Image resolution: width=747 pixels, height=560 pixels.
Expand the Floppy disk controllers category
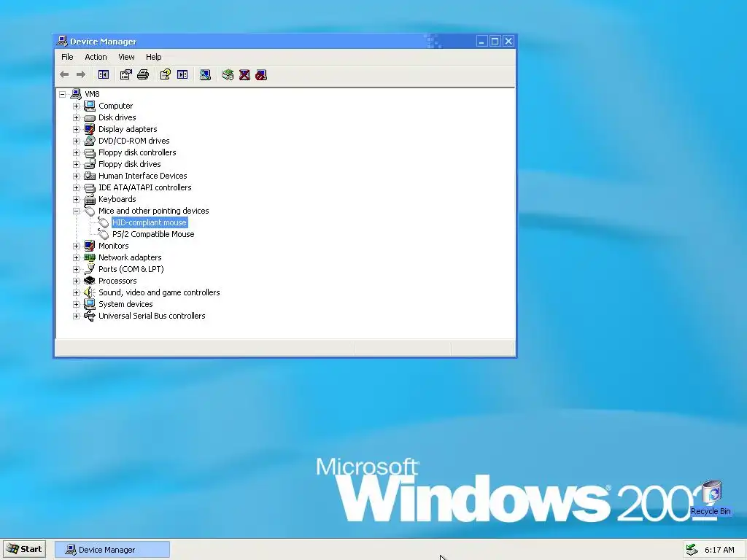coord(76,152)
